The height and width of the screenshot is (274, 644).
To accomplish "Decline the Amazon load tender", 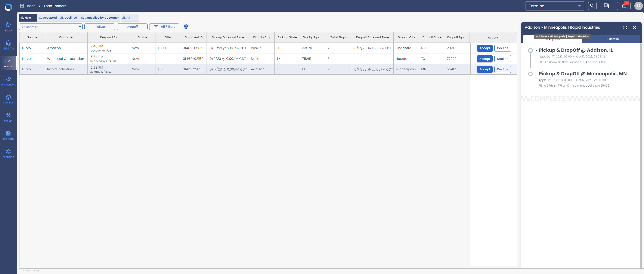I will (x=502, y=48).
